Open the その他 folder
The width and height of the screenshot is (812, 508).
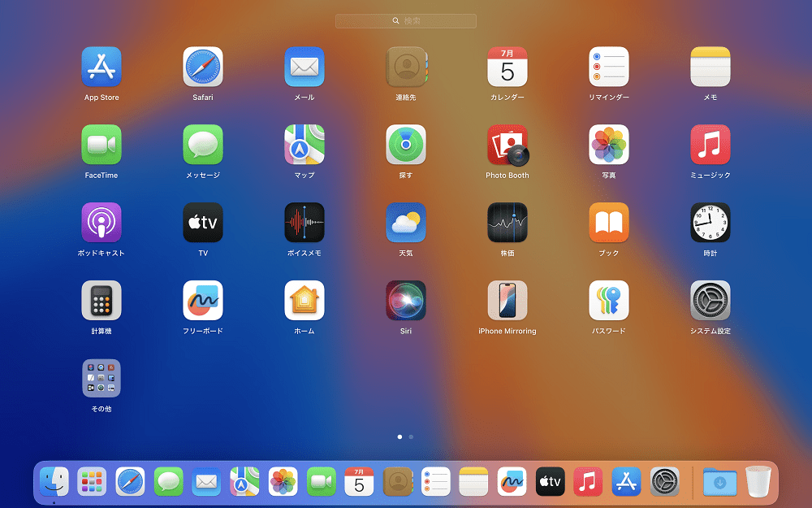click(101, 379)
